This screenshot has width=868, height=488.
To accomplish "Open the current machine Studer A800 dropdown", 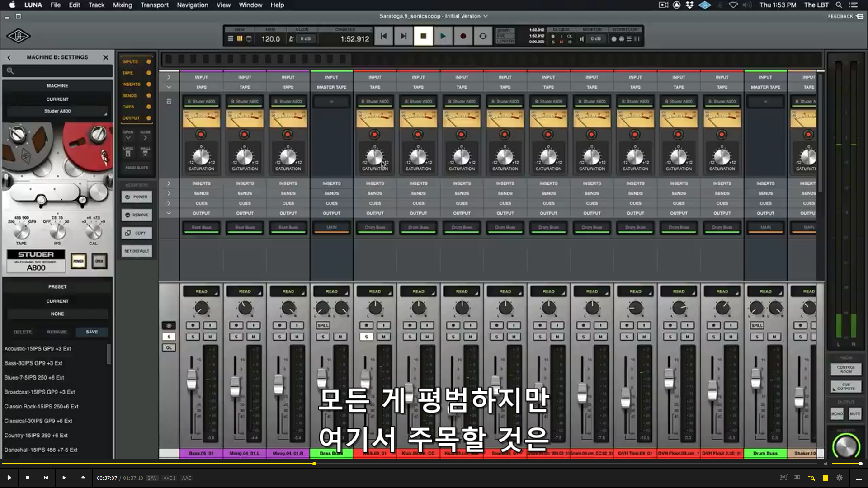I will click(x=57, y=111).
